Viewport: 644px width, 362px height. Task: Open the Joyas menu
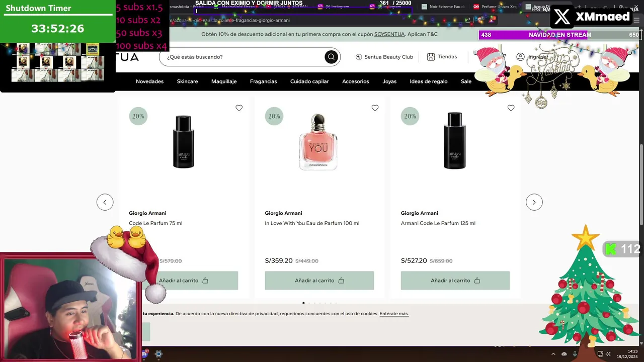pos(389,81)
